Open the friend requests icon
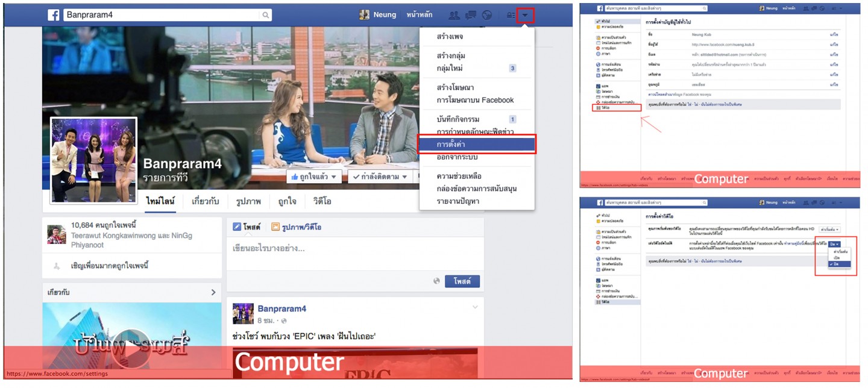Screen dimensions: 868x388 [454, 13]
